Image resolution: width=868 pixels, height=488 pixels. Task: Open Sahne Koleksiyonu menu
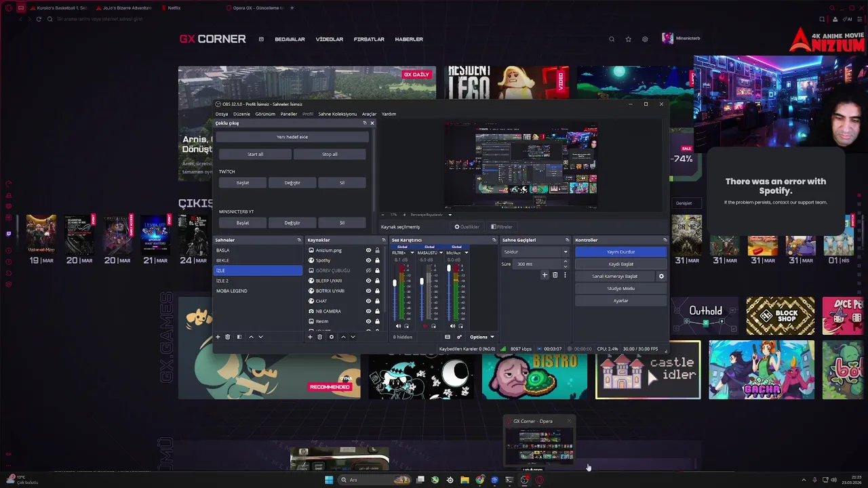click(338, 114)
